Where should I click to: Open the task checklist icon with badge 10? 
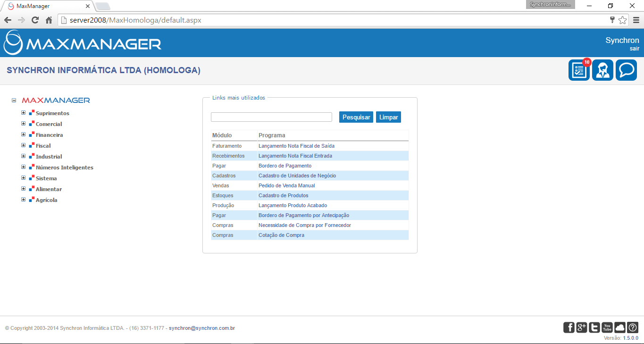pyautogui.click(x=579, y=70)
